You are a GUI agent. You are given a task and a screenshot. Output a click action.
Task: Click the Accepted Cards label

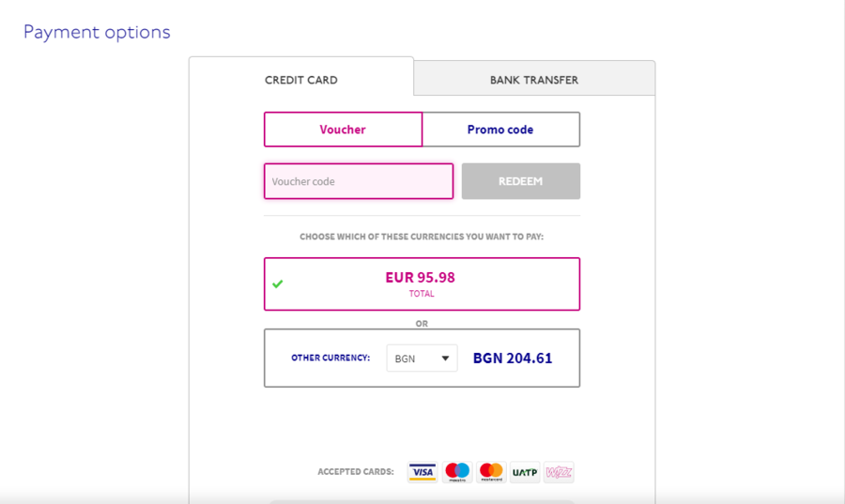pos(356,472)
